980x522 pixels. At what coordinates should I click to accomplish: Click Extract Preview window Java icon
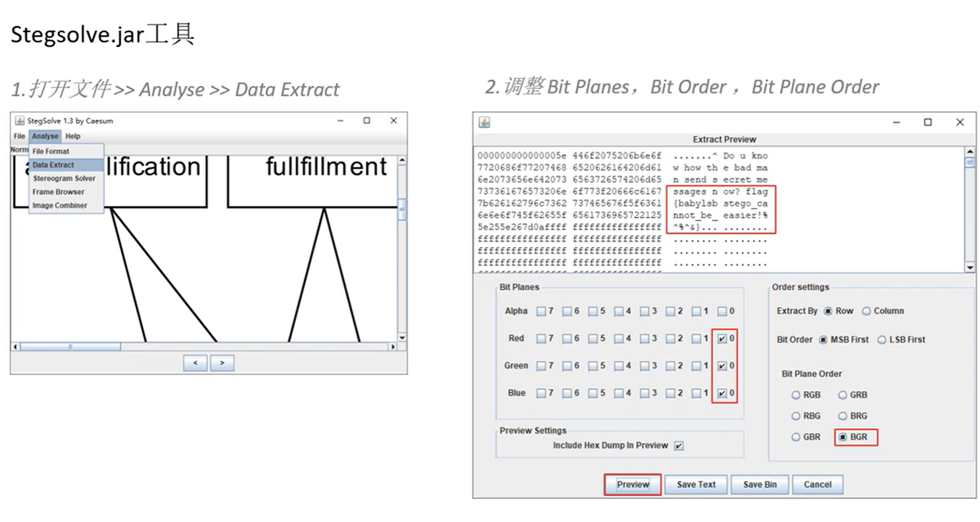(x=484, y=122)
